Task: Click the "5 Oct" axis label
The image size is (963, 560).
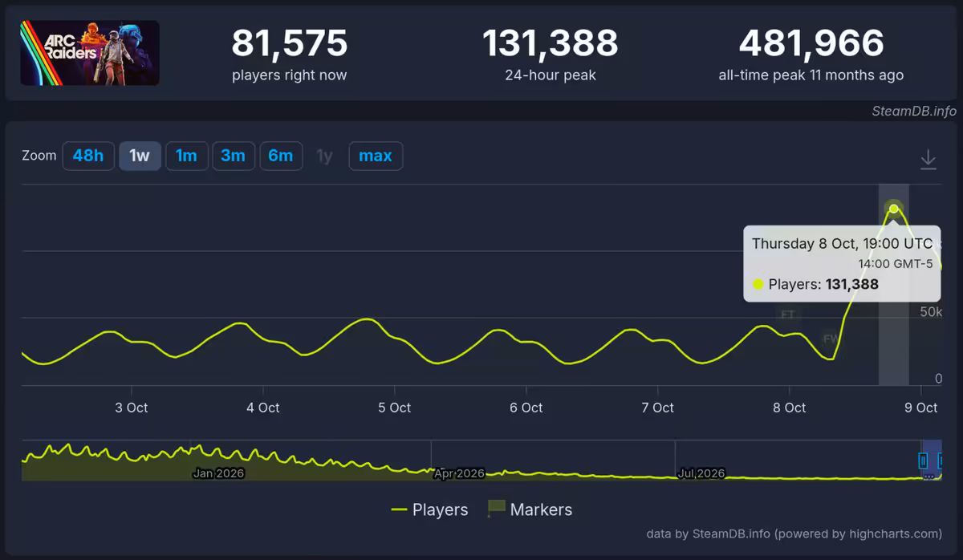Action: click(x=395, y=408)
